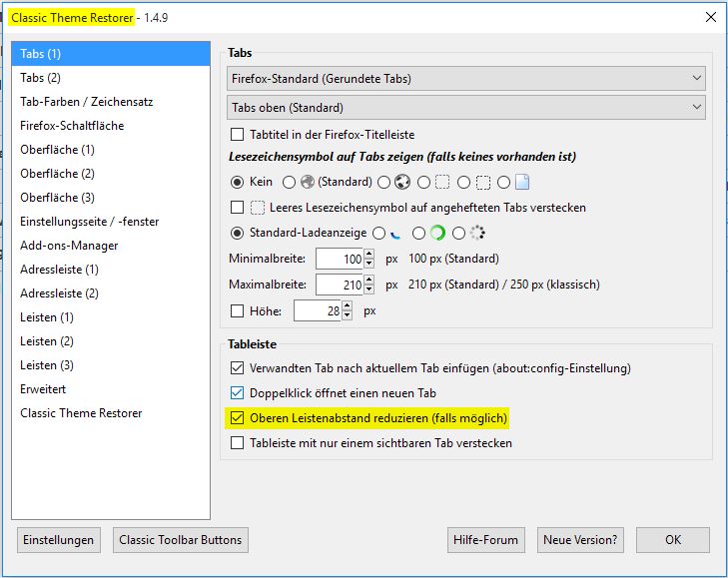Select the Tabs (1) category
728x578 pixels.
111,54
